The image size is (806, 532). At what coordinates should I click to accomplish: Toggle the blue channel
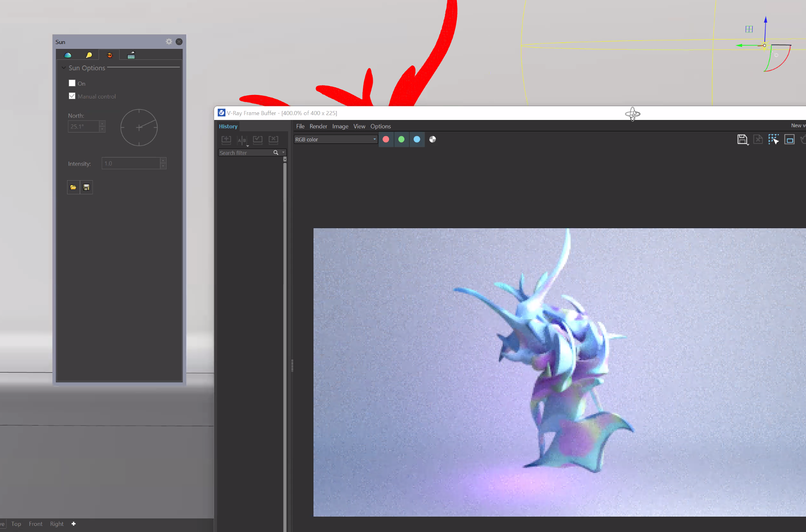pos(417,139)
